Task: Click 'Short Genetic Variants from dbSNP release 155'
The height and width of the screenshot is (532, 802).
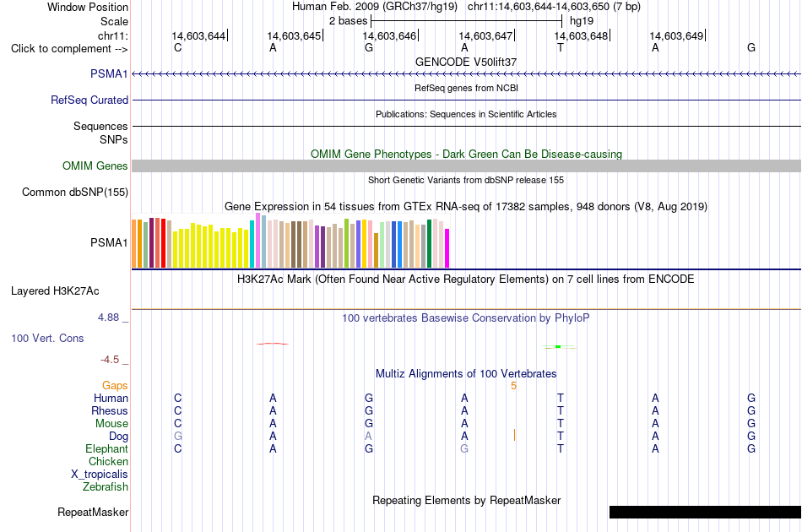Action: [466, 180]
